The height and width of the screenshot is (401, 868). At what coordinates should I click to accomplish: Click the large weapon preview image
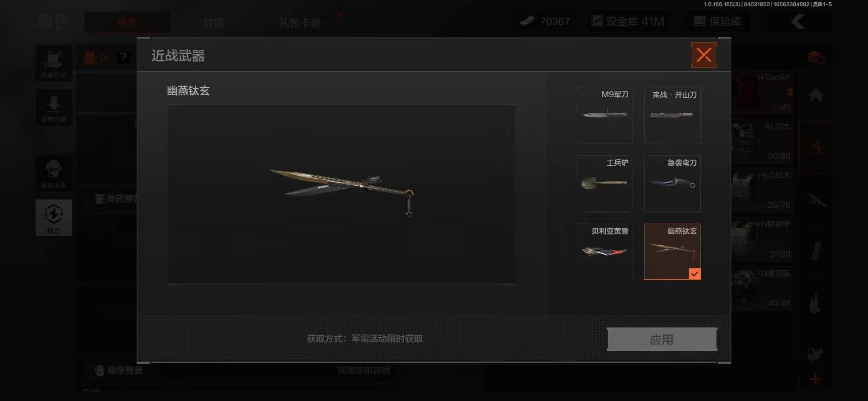[x=341, y=194]
